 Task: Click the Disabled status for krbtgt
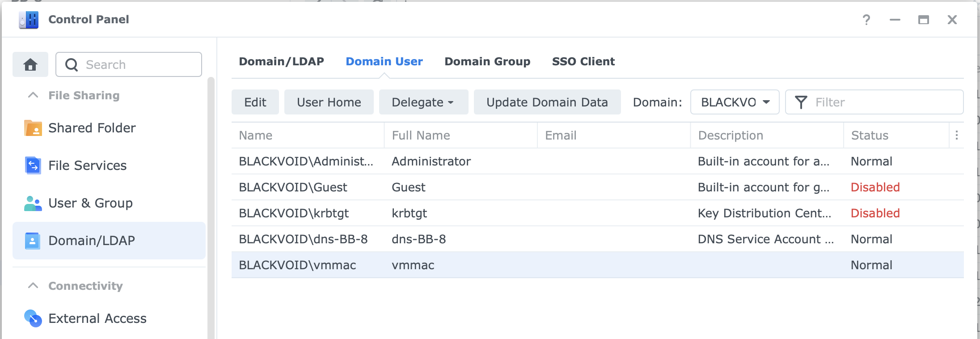click(x=875, y=213)
